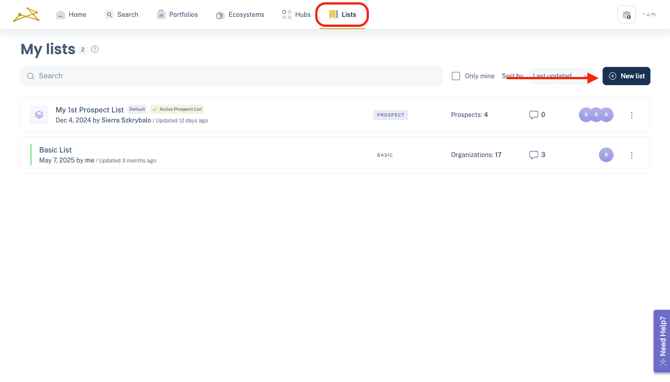Click the BASIC type tag

tap(385, 155)
